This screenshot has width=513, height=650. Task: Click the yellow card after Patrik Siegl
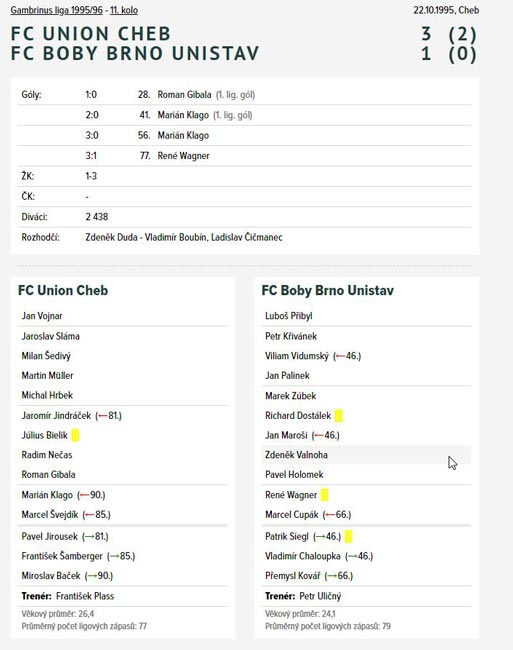(x=348, y=536)
